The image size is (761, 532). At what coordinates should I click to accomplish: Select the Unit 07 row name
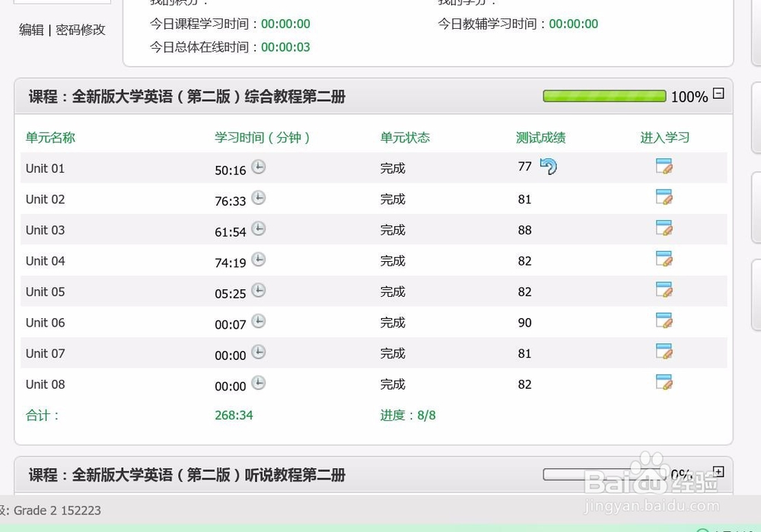(45, 353)
